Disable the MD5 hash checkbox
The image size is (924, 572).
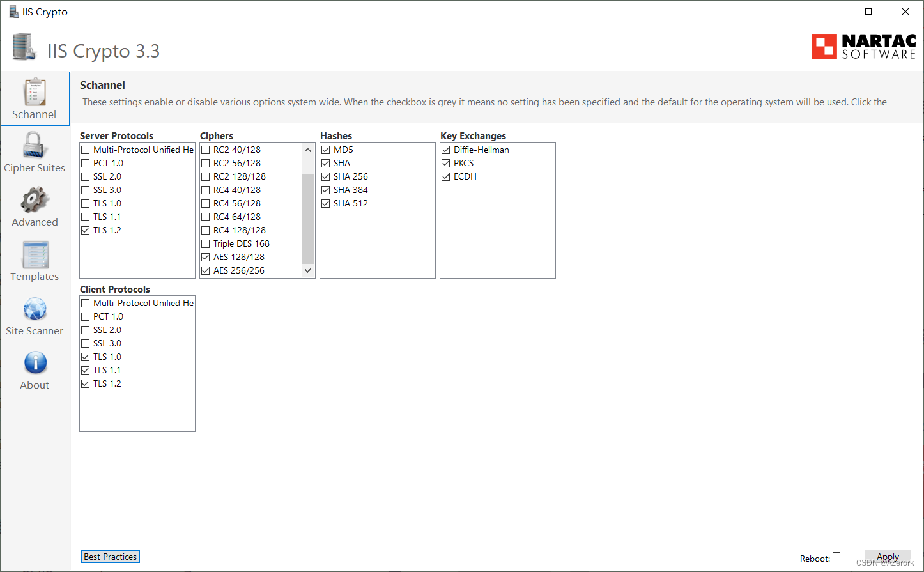pos(326,150)
